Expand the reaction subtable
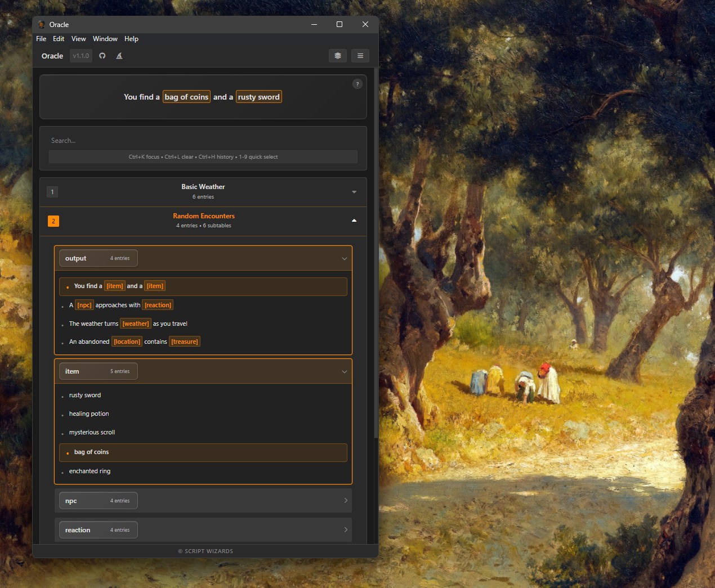Screen dimensions: 715x588 click(203, 530)
